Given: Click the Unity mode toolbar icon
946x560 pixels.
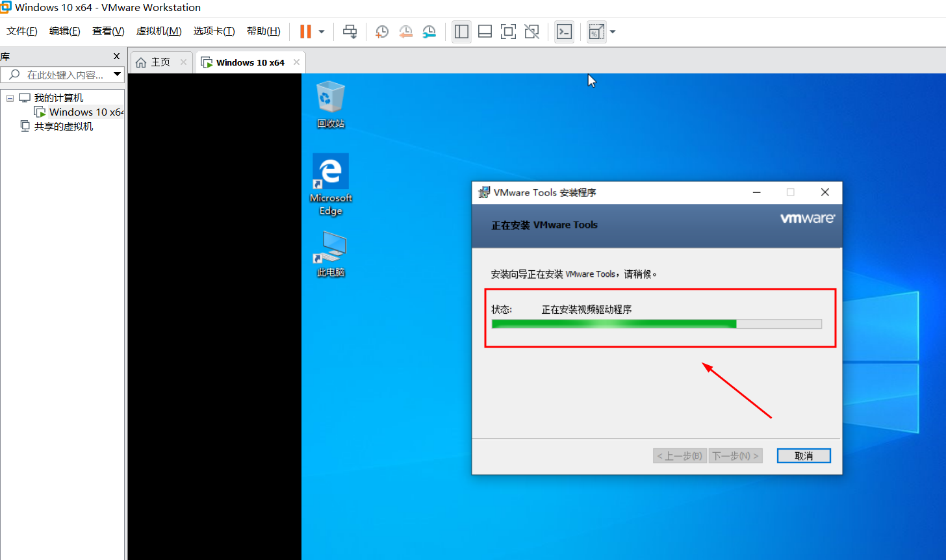Looking at the screenshot, I should pos(531,31).
